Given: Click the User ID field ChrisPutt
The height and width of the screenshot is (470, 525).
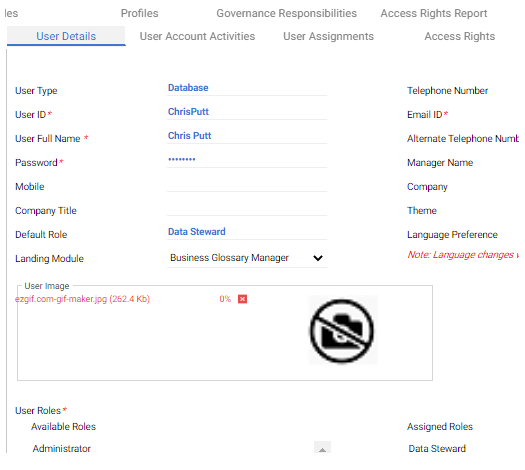Looking at the screenshot, I should (247, 112).
